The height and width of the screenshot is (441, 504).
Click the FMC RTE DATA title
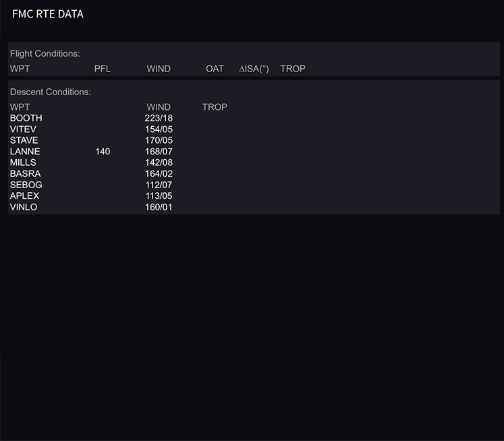47,14
